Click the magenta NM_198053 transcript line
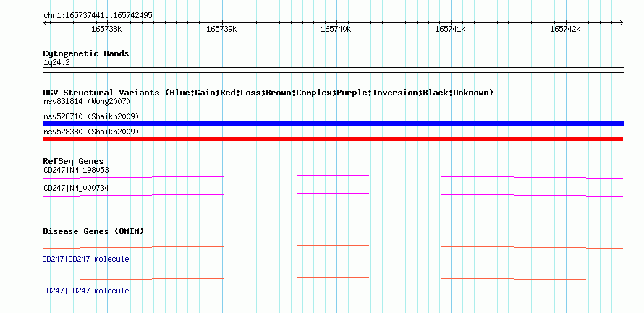 pyautogui.click(x=333, y=176)
